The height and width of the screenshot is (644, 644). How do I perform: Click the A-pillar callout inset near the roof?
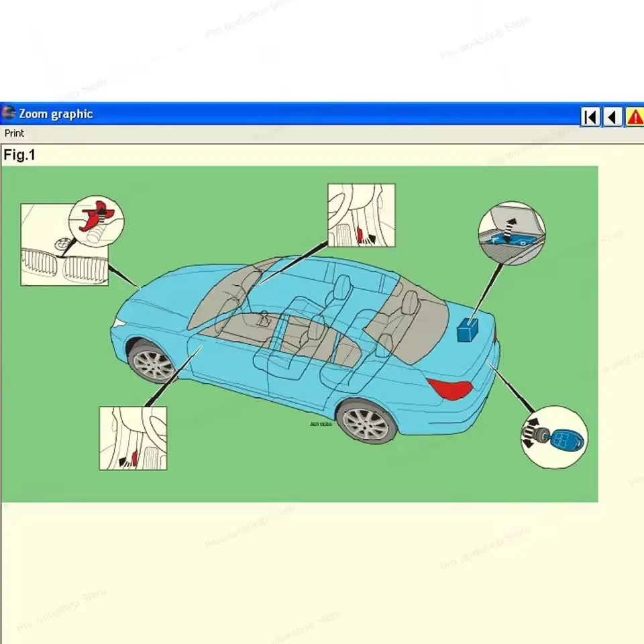point(361,215)
